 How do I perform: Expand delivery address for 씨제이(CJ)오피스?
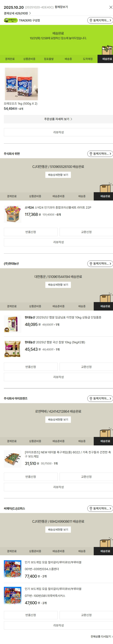(x=100, y=508)
